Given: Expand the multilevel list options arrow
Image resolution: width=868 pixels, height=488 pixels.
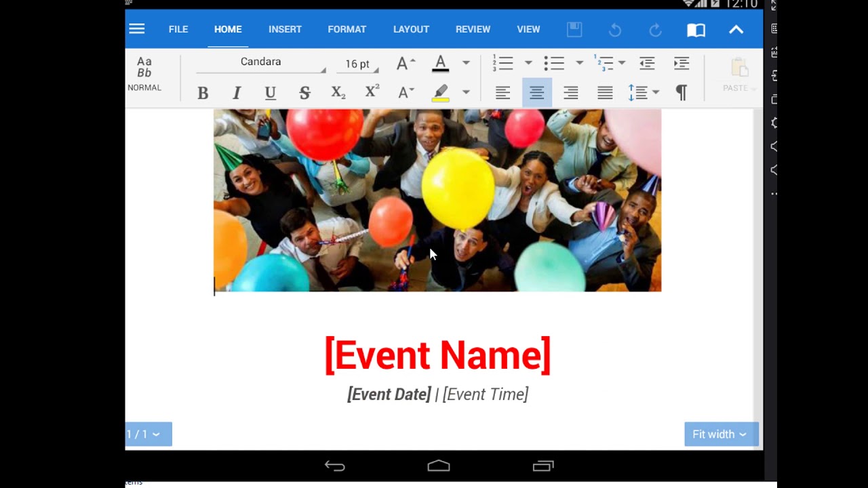Looking at the screenshot, I should click(x=622, y=63).
